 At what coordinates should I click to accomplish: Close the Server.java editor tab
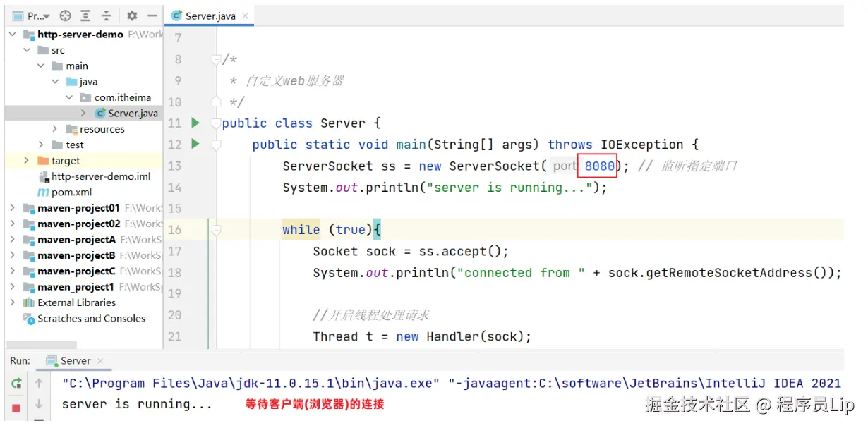click(245, 16)
